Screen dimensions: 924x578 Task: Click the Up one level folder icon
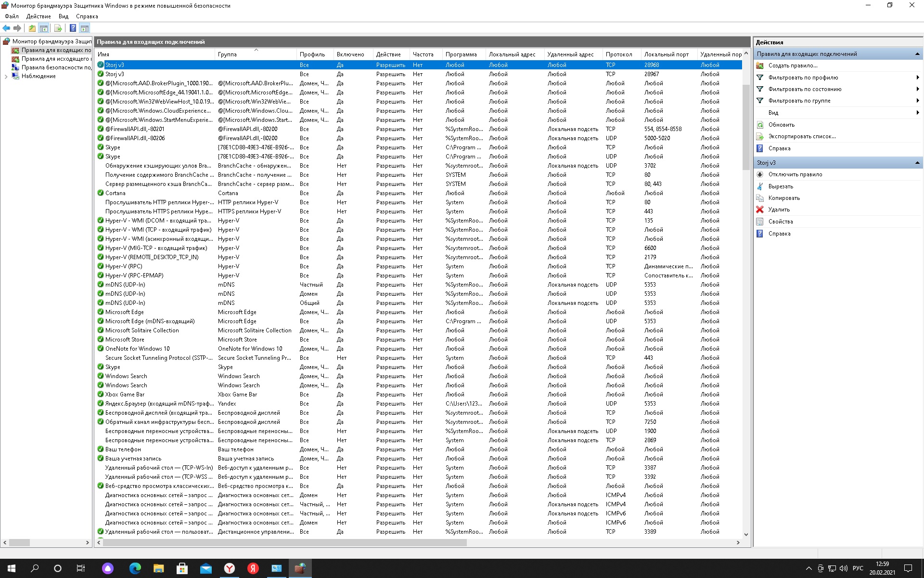click(x=32, y=28)
